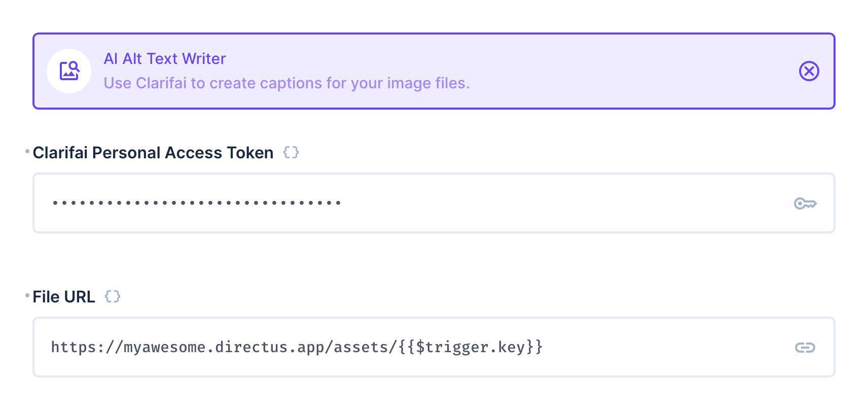Click the masked token dots
Viewport: 868px width, 410px height.
(x=197, y=203)
